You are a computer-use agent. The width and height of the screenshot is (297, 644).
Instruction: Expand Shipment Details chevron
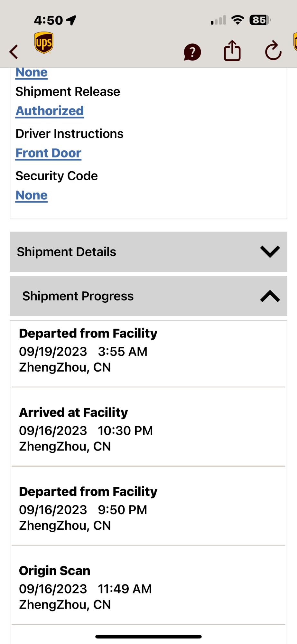[270, 251]
